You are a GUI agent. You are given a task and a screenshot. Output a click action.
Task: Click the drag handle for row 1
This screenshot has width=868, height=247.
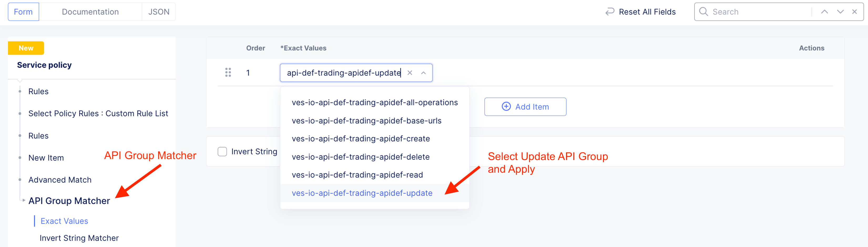tap(228, 73)
